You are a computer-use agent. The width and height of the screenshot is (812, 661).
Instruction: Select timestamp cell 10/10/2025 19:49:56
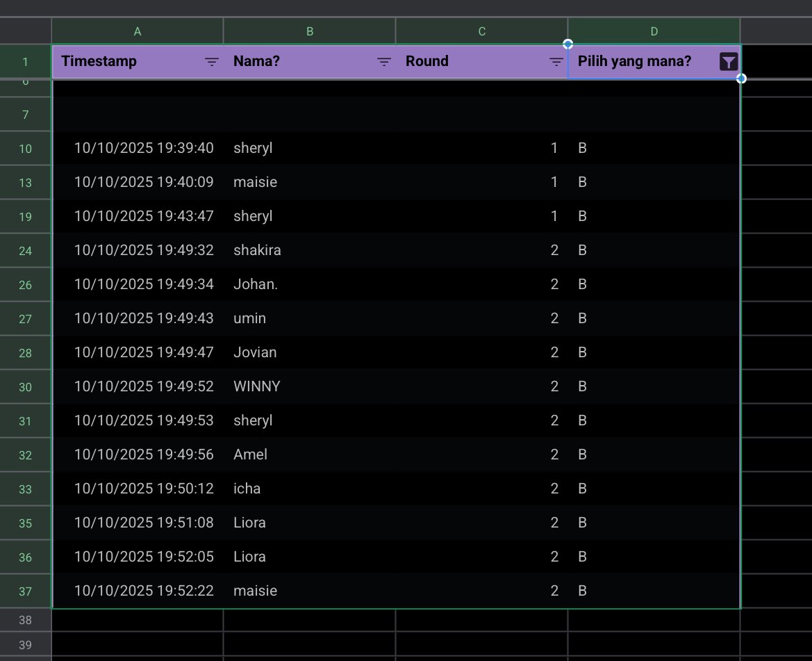pyautogui.click(x=138, y=455)
